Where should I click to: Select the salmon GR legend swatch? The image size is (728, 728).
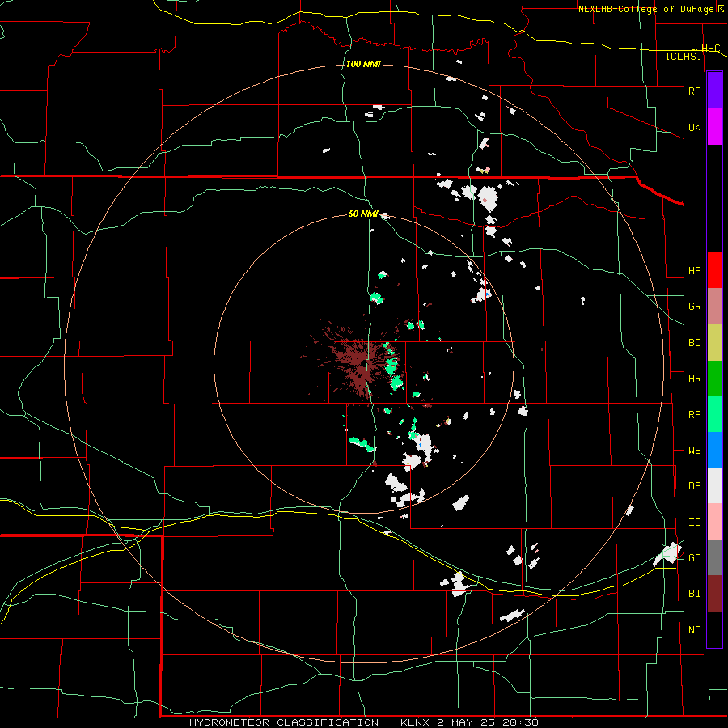pos(714,307)
